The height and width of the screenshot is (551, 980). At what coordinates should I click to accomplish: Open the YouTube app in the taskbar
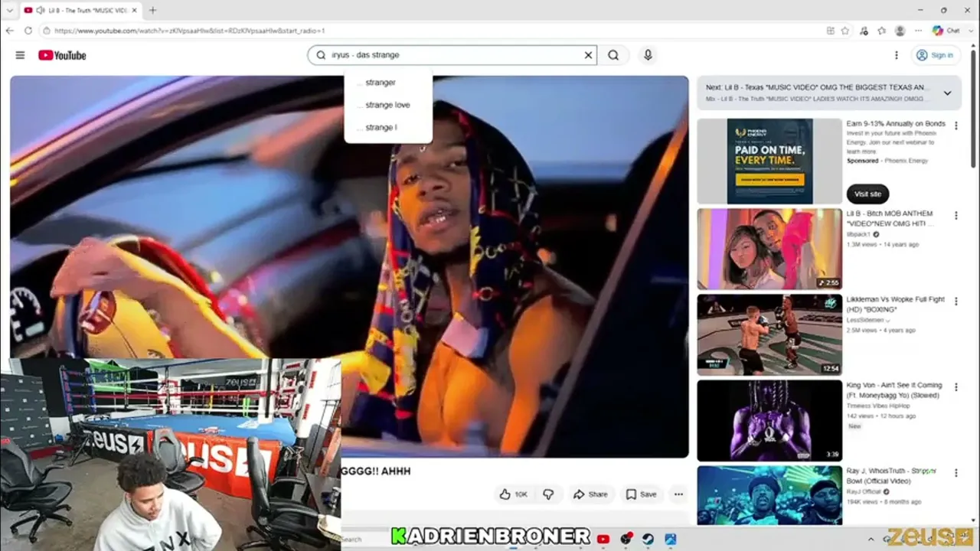tap(603, 539)
